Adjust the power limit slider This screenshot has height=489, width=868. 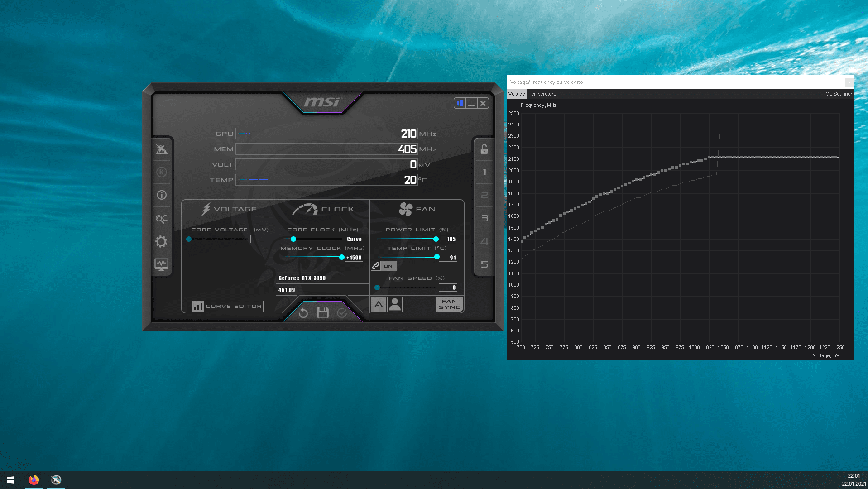tap(436, 239)
